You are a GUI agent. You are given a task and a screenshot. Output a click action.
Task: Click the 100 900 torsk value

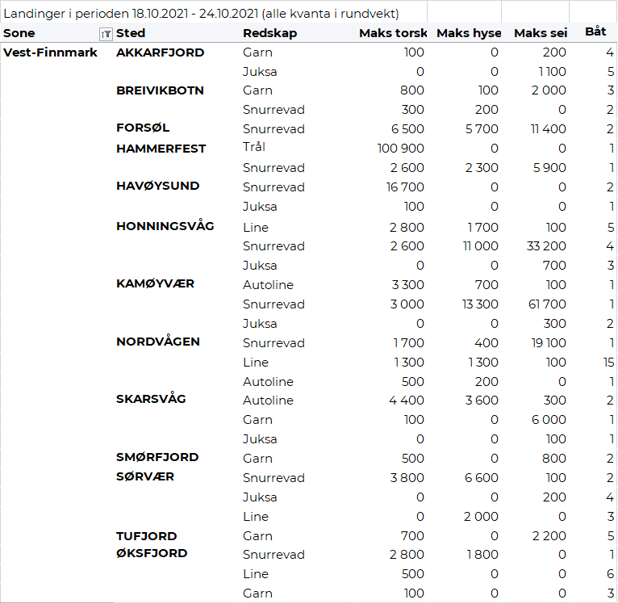400,148
